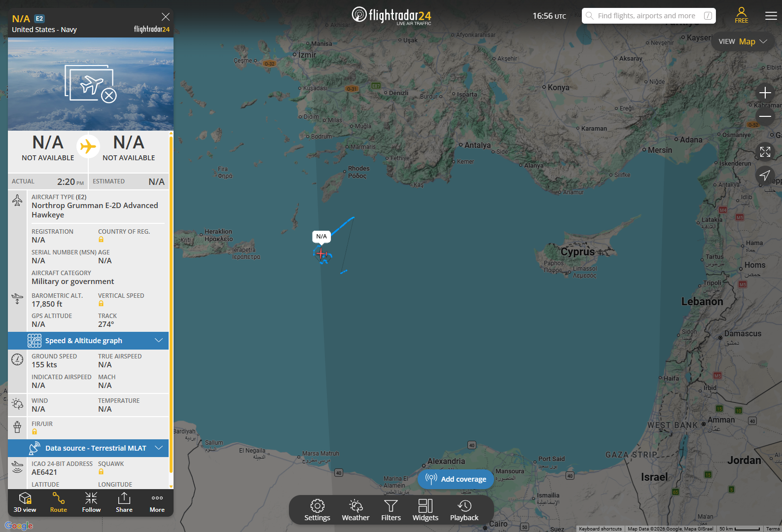This screenshot has width=782, height=532.
Task: Follow the selected aircraft
Action: (x=91, y=502)
